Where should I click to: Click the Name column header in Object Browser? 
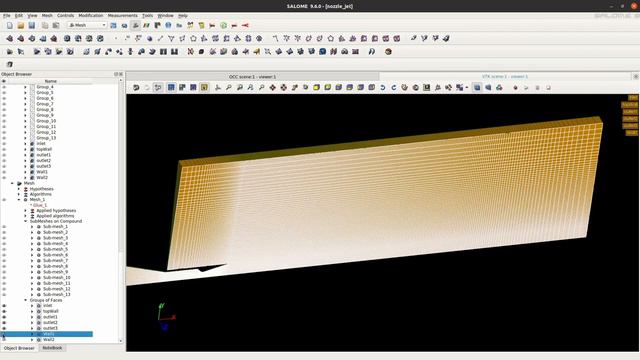51,81
